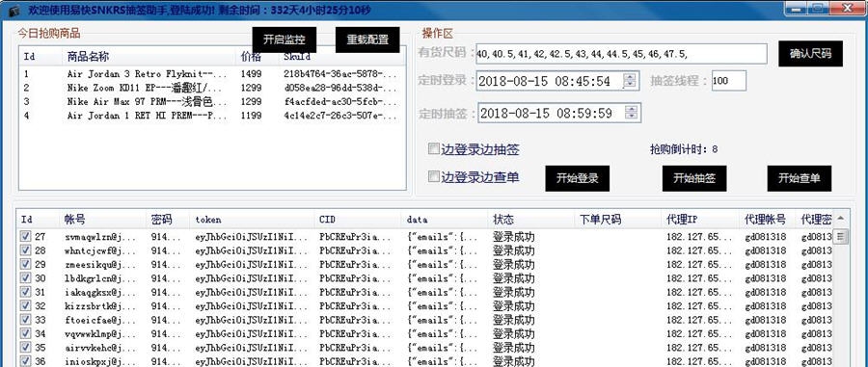Click account airvvkehc@j... in row 35
The width and height of the screenshot is (868, 367).
99,347
